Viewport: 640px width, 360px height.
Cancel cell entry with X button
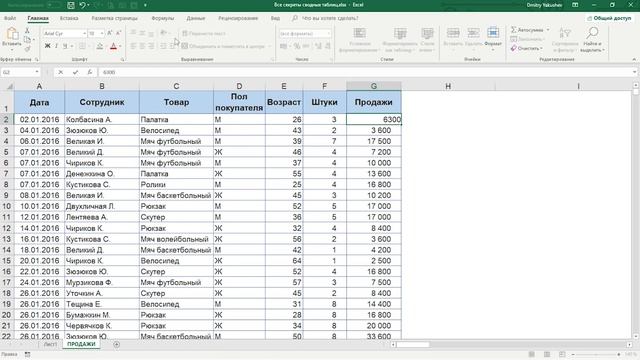point(60,72)
